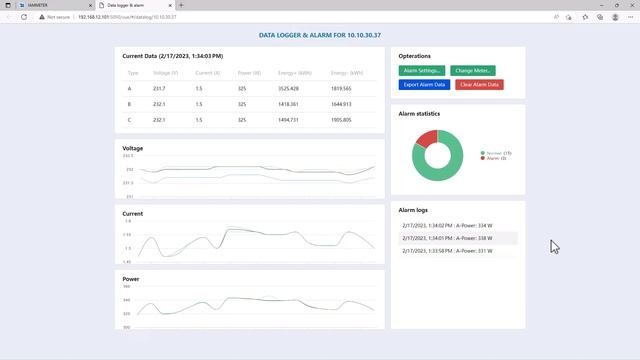
Task: Click the Power chart title
Action: pos(131,279)
